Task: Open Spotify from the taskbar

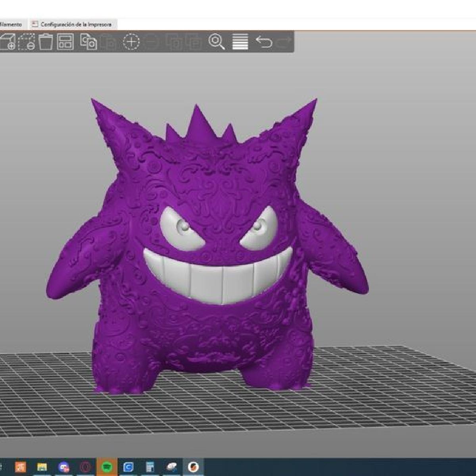Action: pyautogui.click(x=106, y=467)
